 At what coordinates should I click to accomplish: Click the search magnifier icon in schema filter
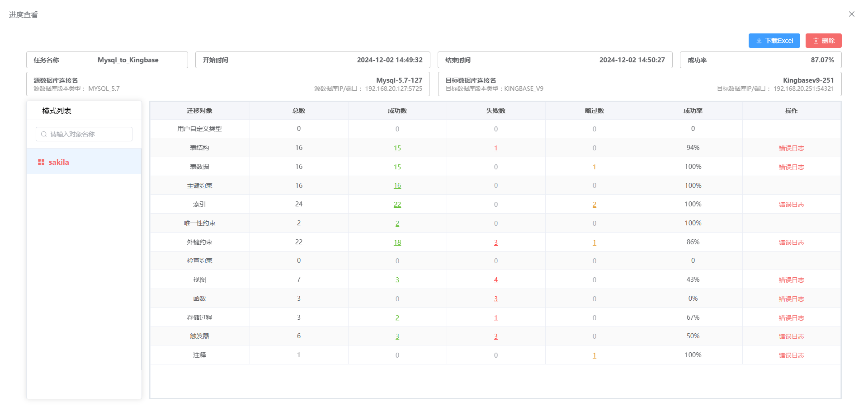(44, 134)
